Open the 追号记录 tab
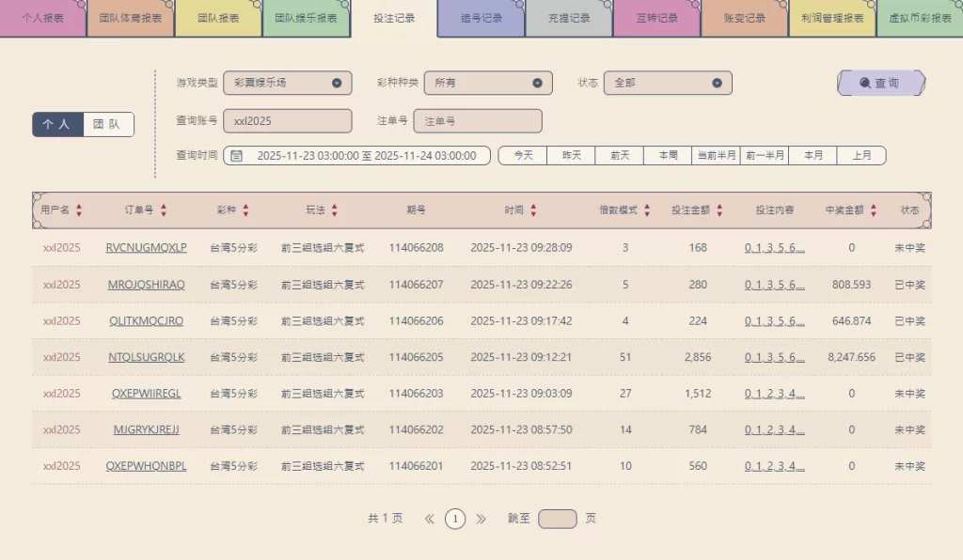Screen dimensions: 963x560 [481, 18]
